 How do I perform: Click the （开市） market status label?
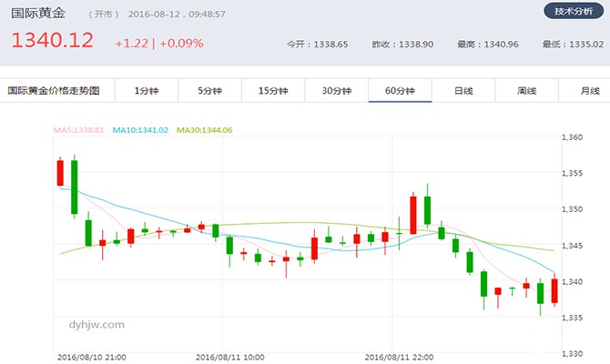click(x=103, y=15)
